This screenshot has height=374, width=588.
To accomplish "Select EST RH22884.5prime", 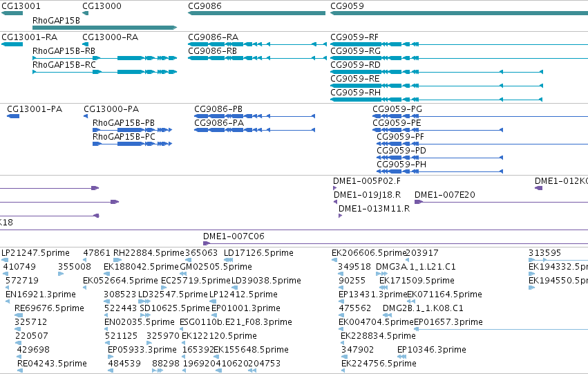I will pos(149,253).
